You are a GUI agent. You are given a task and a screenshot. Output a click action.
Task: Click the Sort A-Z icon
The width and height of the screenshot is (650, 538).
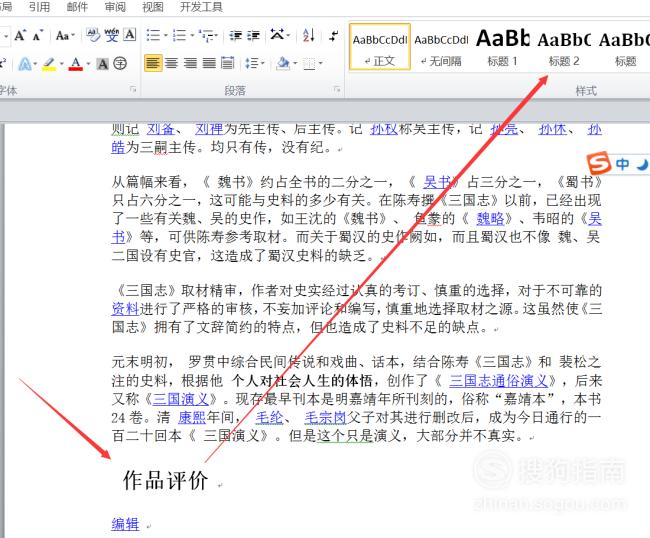coord(309,35)
